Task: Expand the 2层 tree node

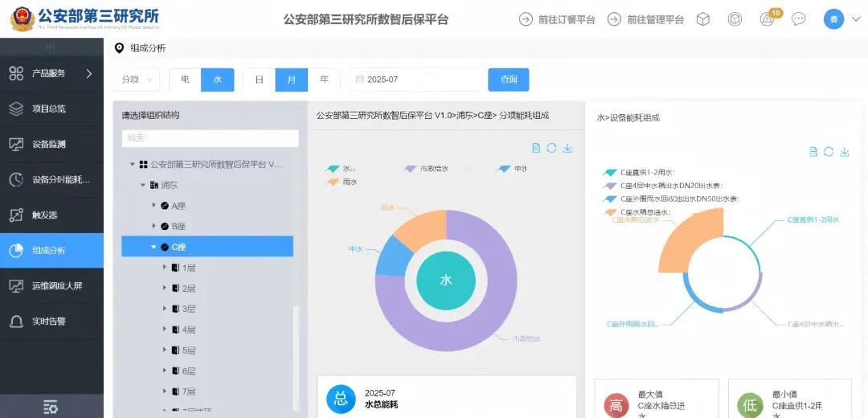Action: (165, 288)
